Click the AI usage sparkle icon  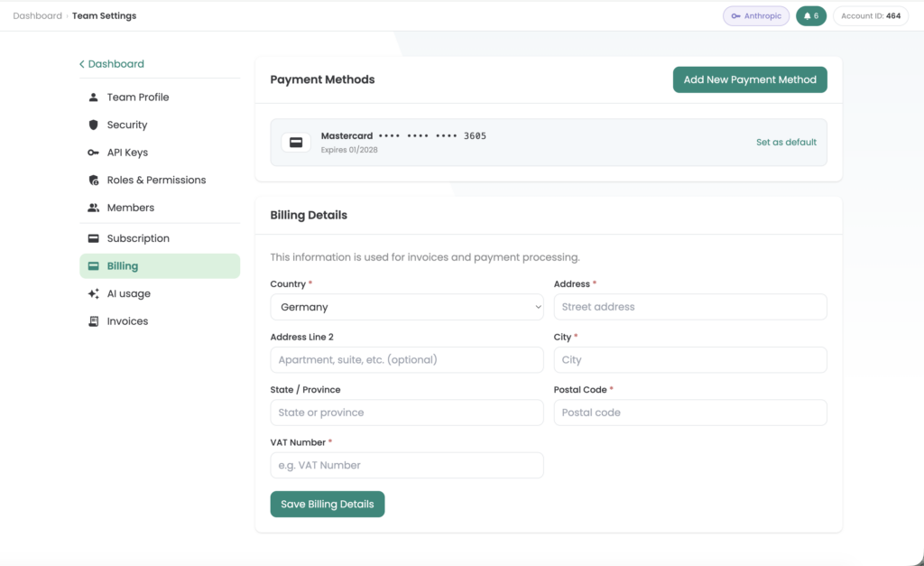coord(93,293)
